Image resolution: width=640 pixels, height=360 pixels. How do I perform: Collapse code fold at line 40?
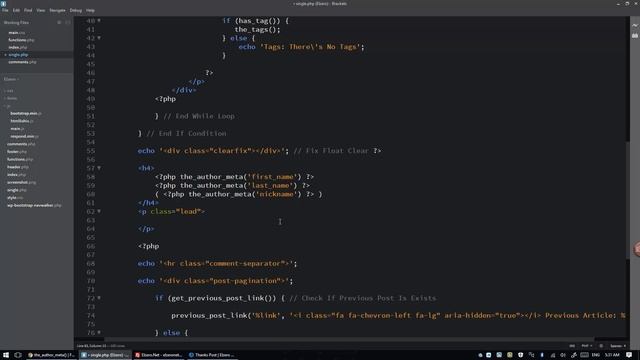[x=99, y=20]
